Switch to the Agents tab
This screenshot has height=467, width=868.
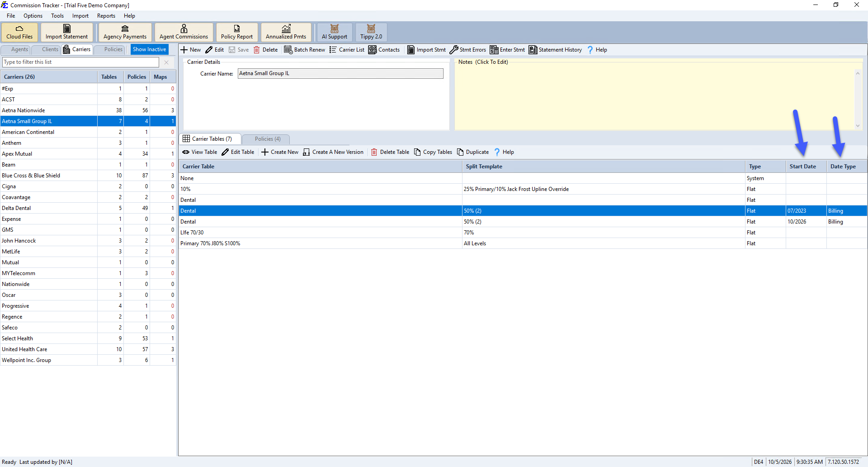point(16,49)
